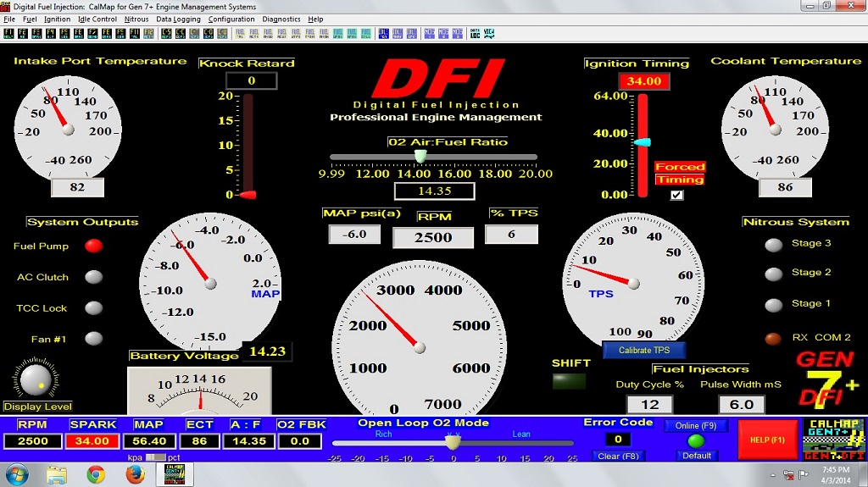Open the Data Log toolbar icon
Viewport: 868px width, 487px height.
tap(475, 34)
